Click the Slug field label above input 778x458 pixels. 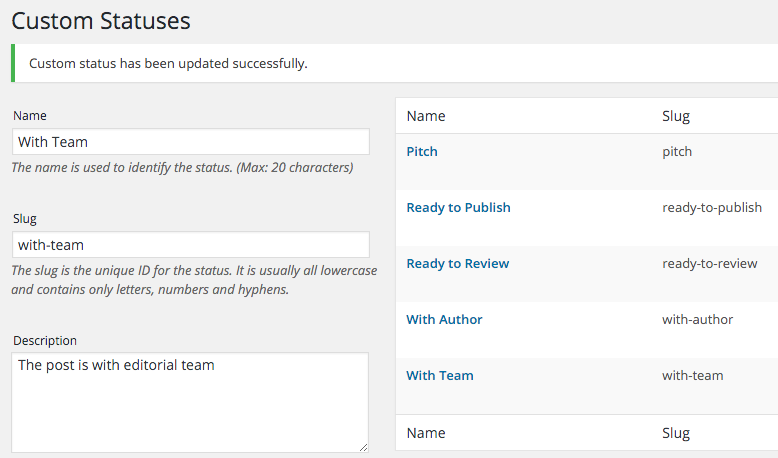25,219
